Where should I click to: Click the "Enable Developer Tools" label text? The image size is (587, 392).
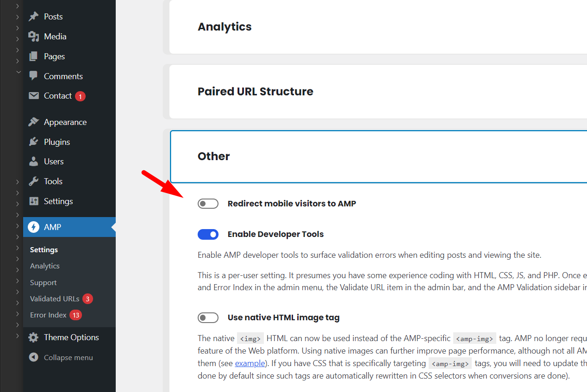point(275,235)
